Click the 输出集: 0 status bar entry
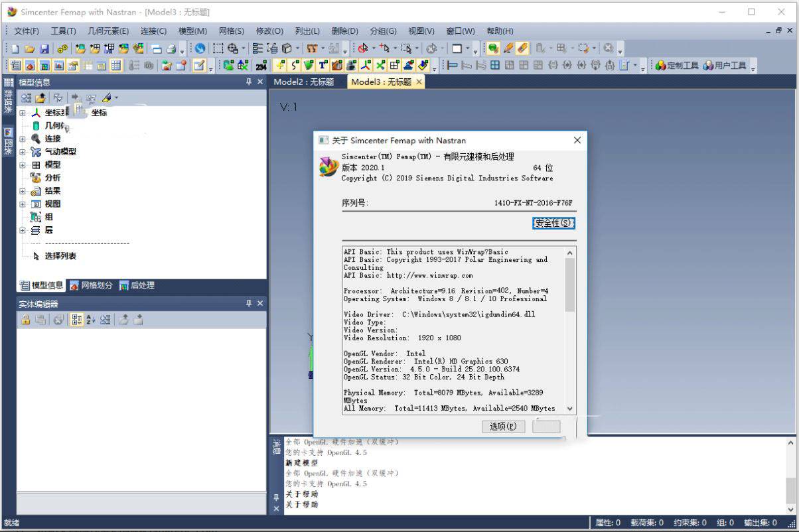The image size is (799, 532). 760,523
